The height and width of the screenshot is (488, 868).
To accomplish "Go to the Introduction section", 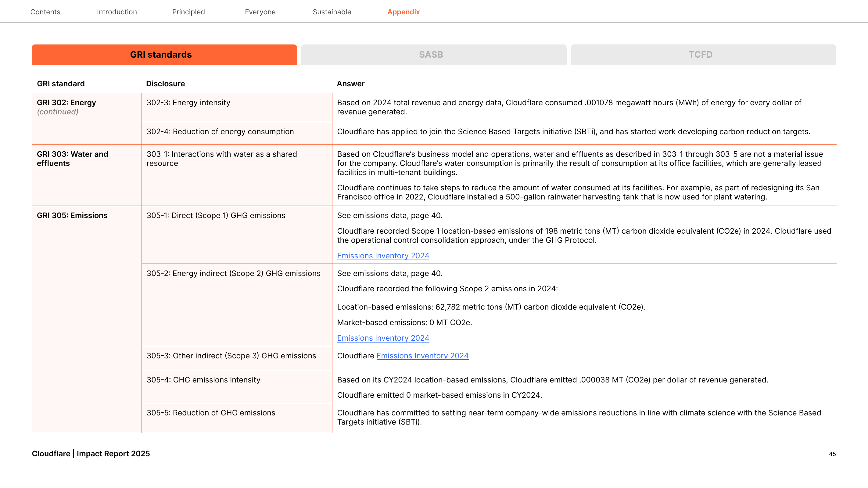I will point(117,12).
